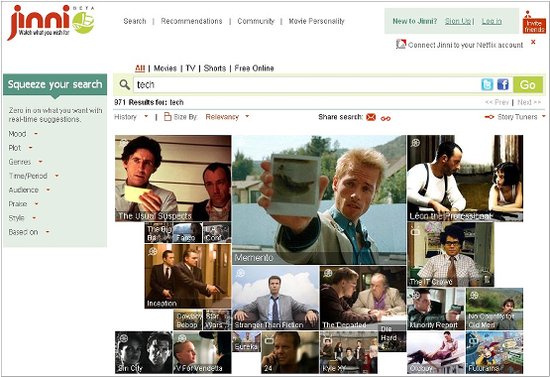
Task: Open the Sin City thumbnail
Action: (x=143, y=352)
